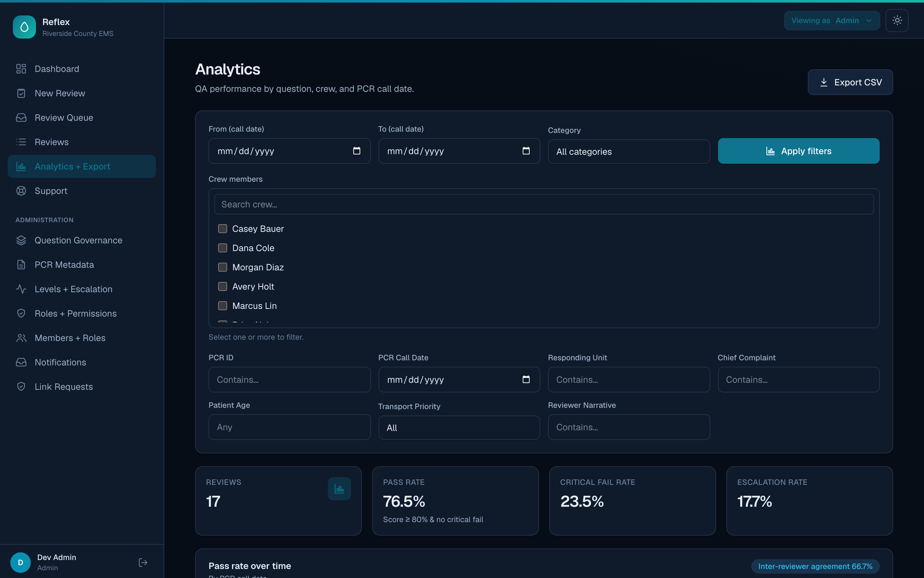Click the Inter-reviewer agreement 66.7% badge
924x578 pixels.
coord(815,566)
